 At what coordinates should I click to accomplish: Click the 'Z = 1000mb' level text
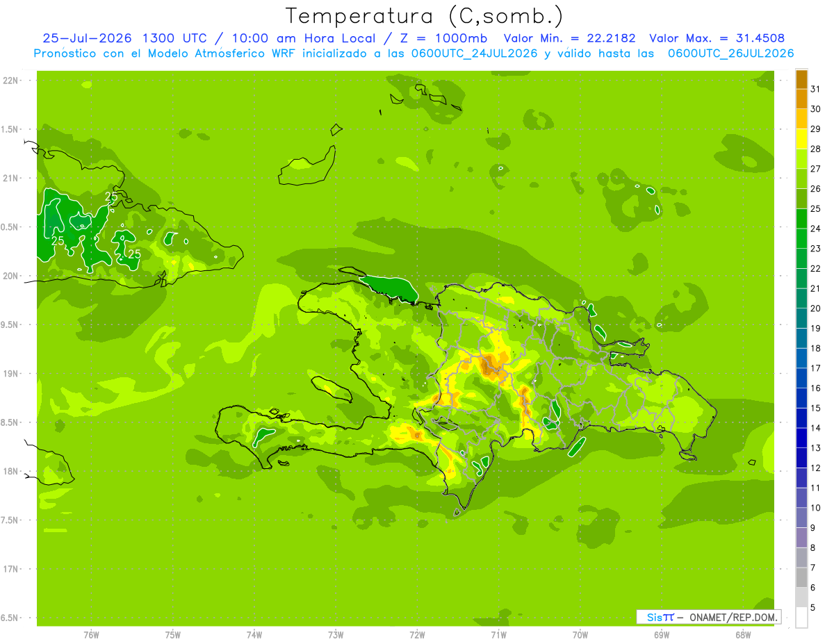point(443,38)
